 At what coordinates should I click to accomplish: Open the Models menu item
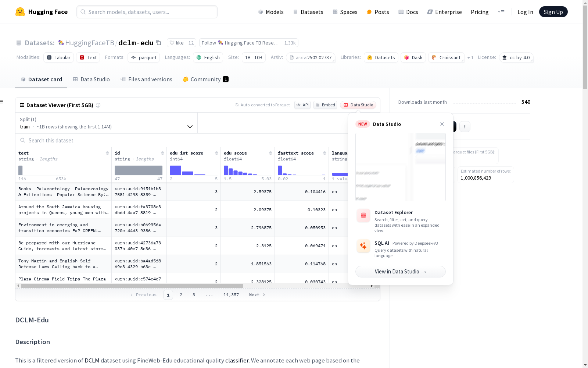tap(271, 12)
